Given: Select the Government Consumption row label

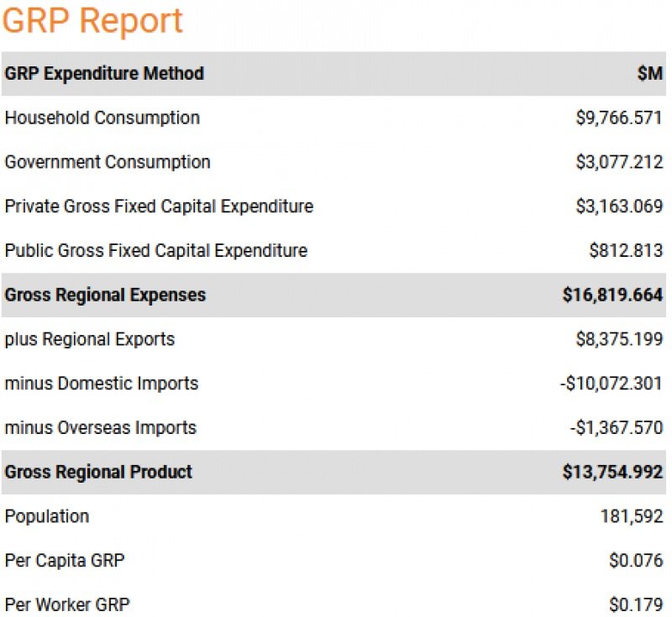Looking at the screenshot, I should point(108,162).
